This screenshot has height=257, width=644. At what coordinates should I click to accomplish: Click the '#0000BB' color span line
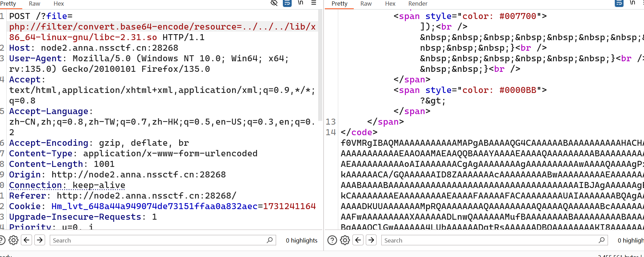470,90
